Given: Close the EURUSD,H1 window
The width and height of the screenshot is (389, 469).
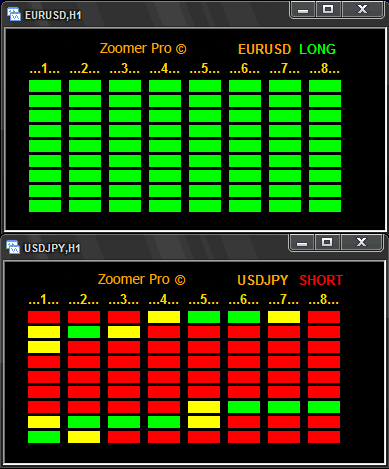Looking at the screenshot, I should pos(362,9).
